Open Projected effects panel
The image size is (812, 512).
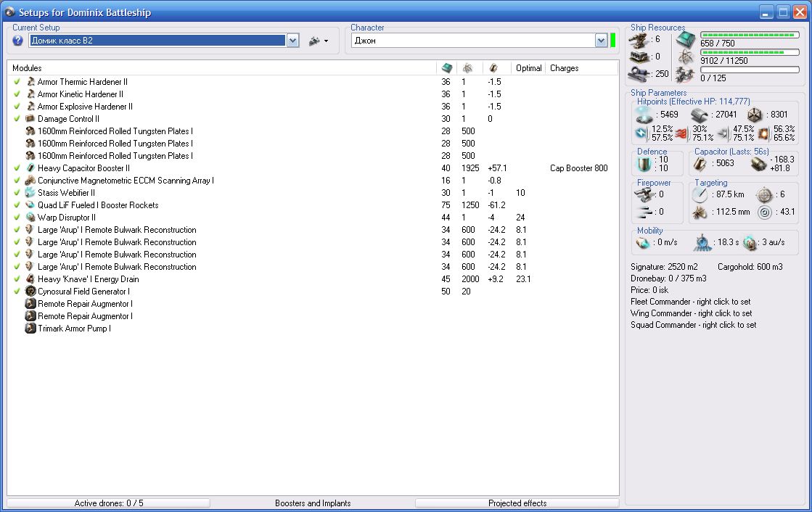coord(517,503)
